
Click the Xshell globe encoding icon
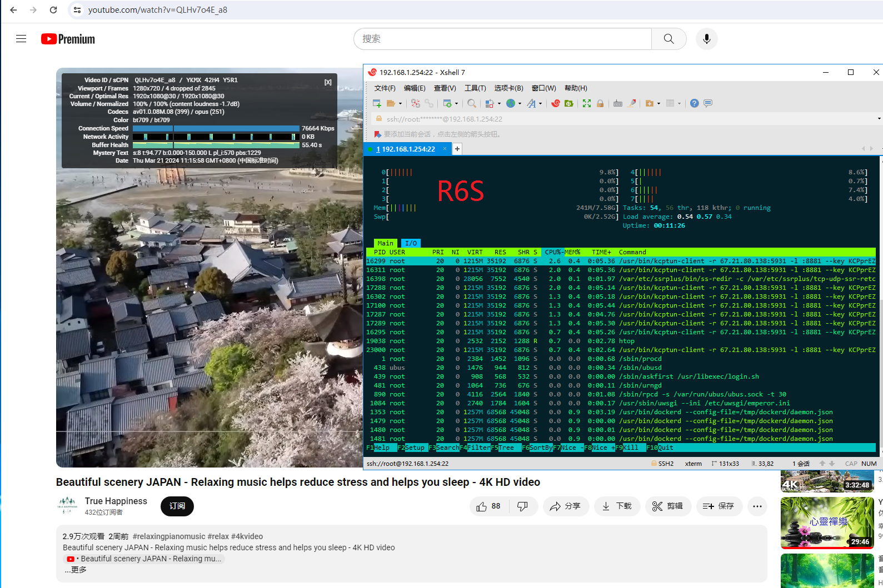pos(511,103)
